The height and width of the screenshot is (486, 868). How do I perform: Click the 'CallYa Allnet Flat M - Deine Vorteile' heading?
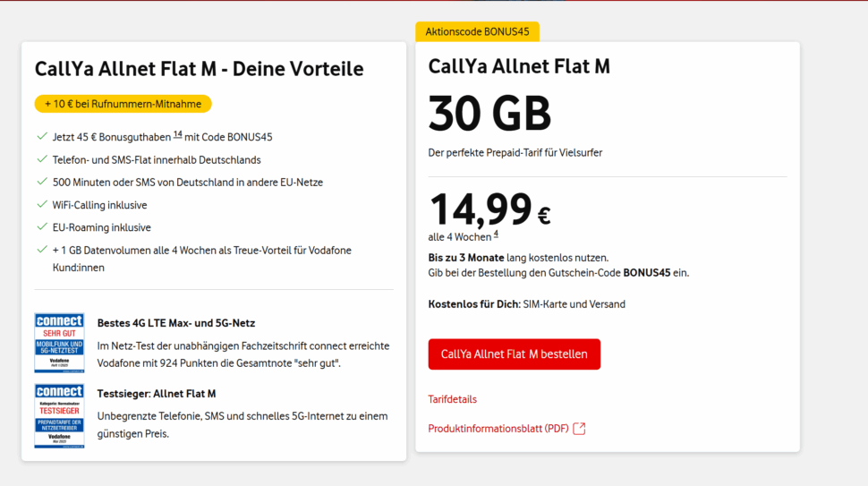(x=199, y=69)
